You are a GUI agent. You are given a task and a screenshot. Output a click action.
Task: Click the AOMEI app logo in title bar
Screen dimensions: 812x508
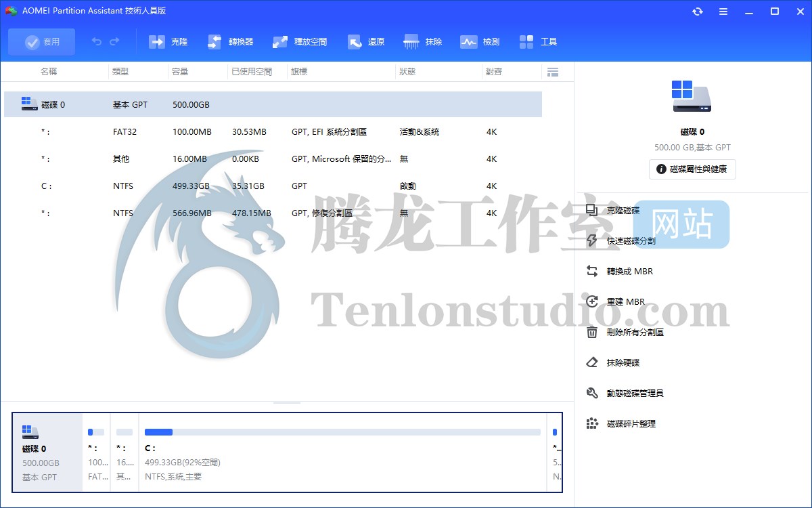[x=11, y=12]
